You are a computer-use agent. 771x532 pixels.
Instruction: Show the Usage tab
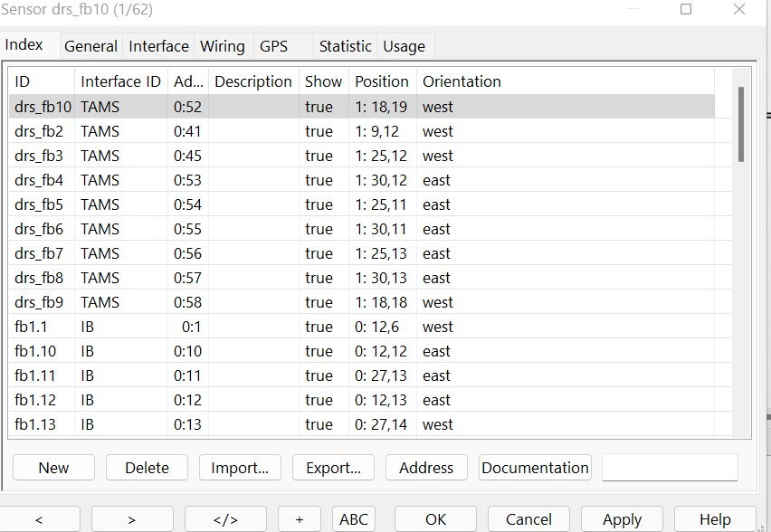point(404,46)
